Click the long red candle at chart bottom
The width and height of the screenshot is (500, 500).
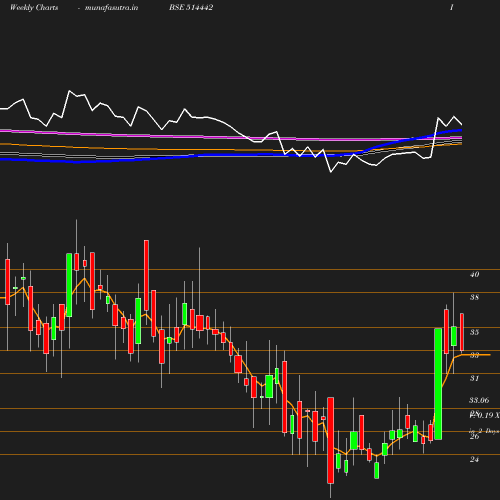[331, 440]
